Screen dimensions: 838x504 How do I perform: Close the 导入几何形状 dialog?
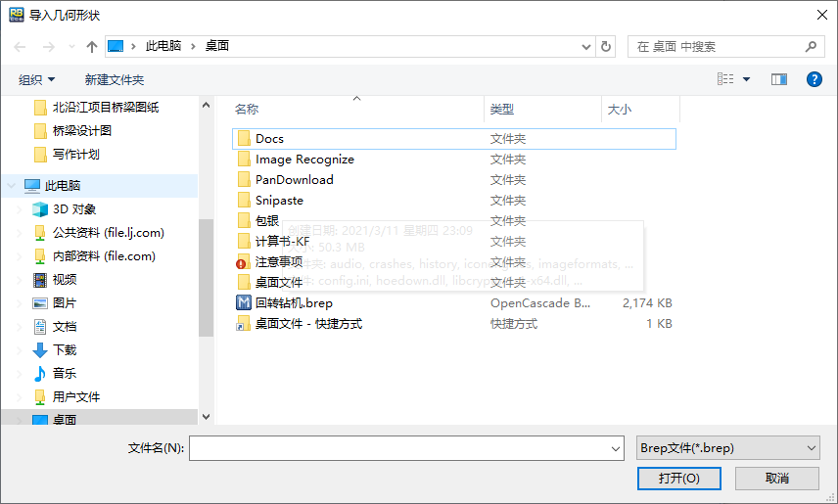[822, 15]
